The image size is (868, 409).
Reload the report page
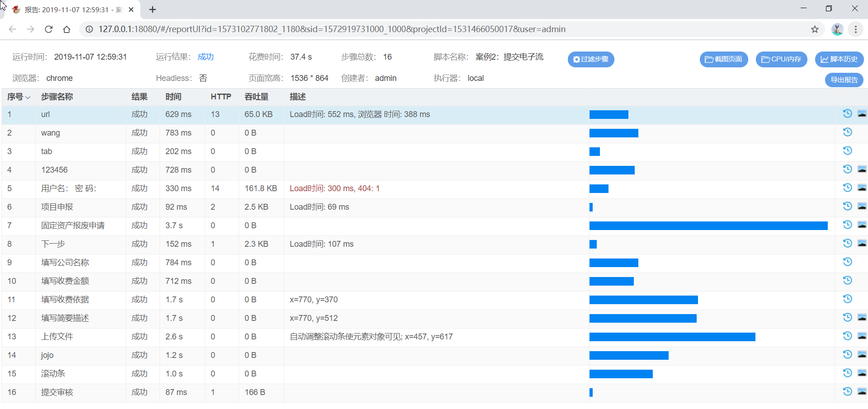click(49, 29)
